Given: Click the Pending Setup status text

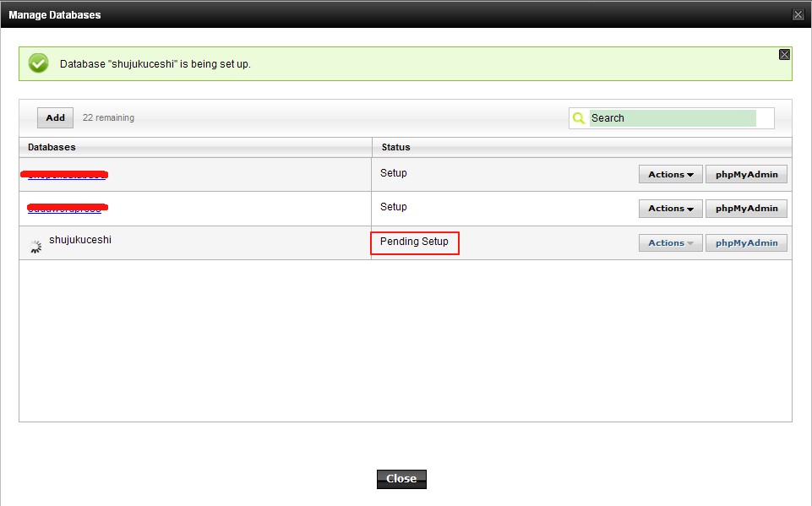Looking at the screenshot, I should tap(414, 242).
